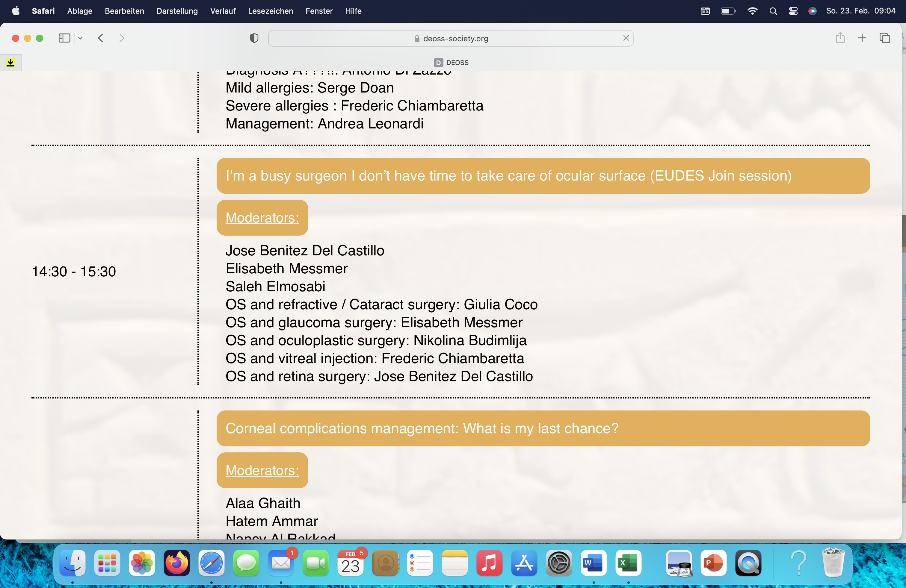
Task: Open Microsoft Word from the Dock
Action: point(594,563)
